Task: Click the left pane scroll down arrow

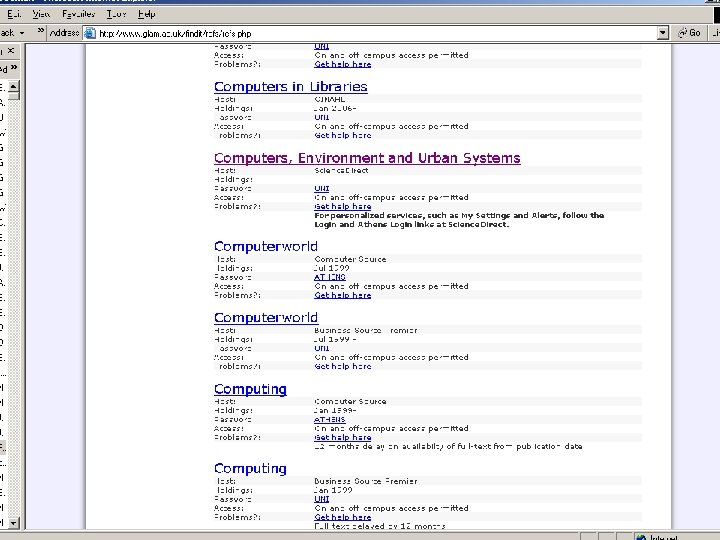Action: [x=14, y=523]
